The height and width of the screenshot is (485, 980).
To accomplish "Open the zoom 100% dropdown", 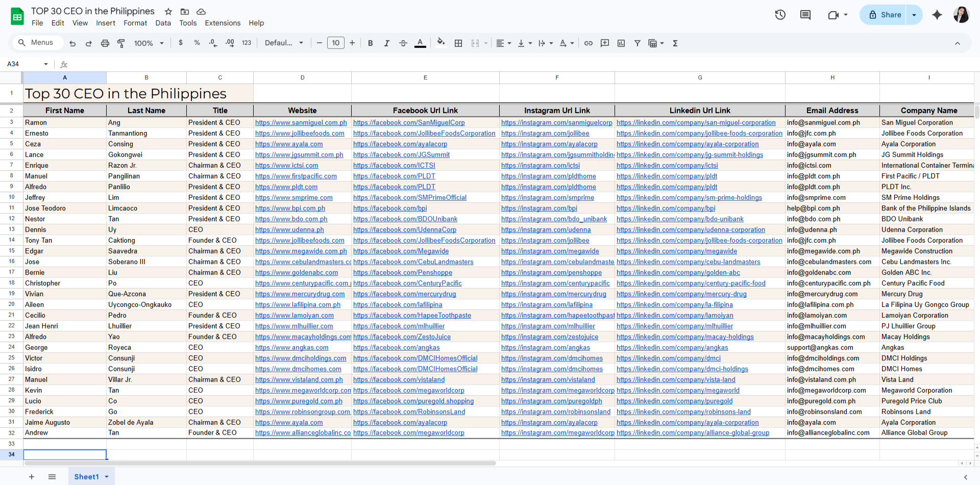I will [x=149, y=43].
